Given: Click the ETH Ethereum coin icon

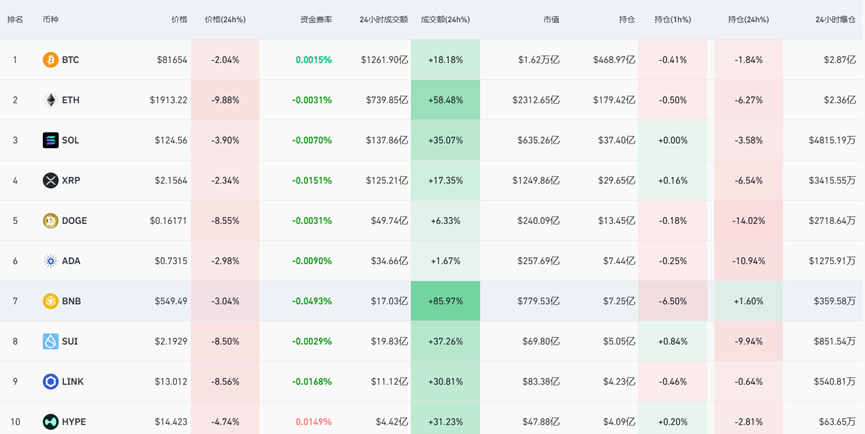Looking at the screenshot, I should click(x=50, y=100).
